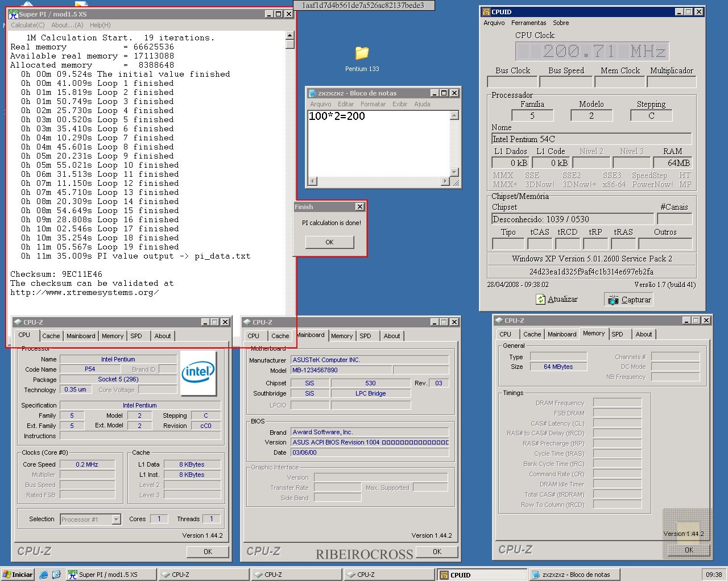Switch to Super PI in the taskbar
Viewport: 728px width, 582px height.
click(x=111, y=575)
